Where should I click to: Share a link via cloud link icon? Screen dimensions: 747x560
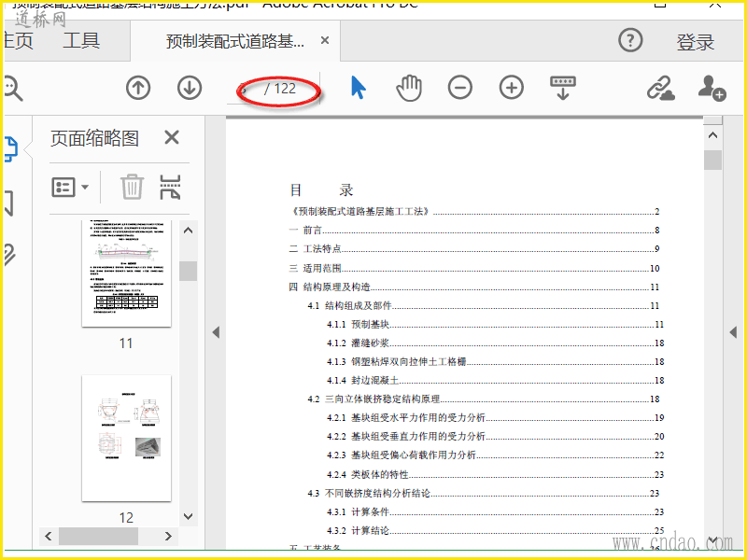pyautogui.click(x=661, y=88)
